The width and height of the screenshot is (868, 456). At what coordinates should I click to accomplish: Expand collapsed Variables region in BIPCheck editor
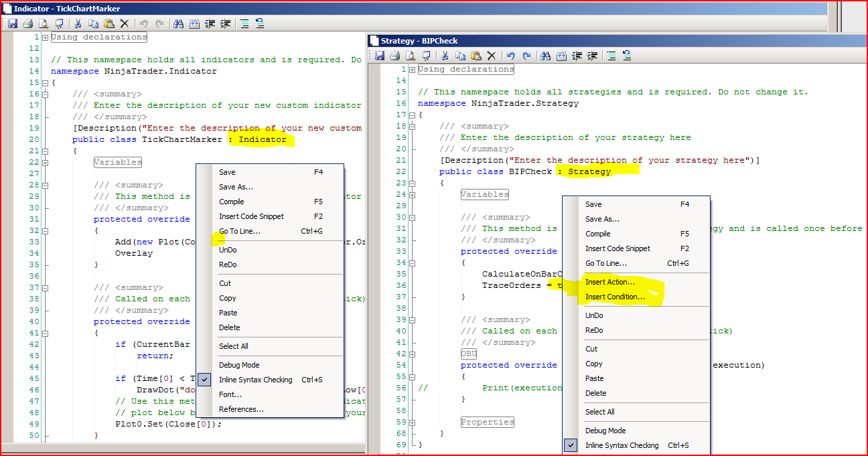tap(412, 194)
